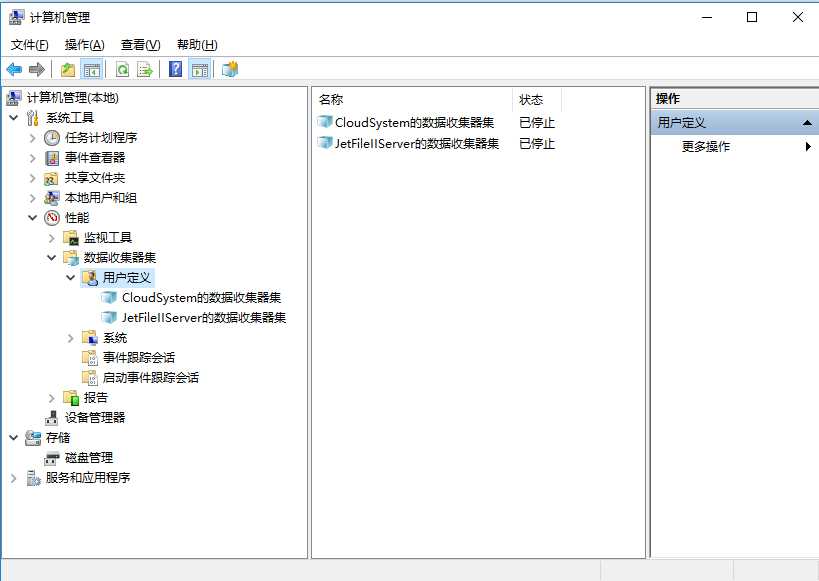Click the 数据收集器集 folder icon

click(x=71, y=258)
